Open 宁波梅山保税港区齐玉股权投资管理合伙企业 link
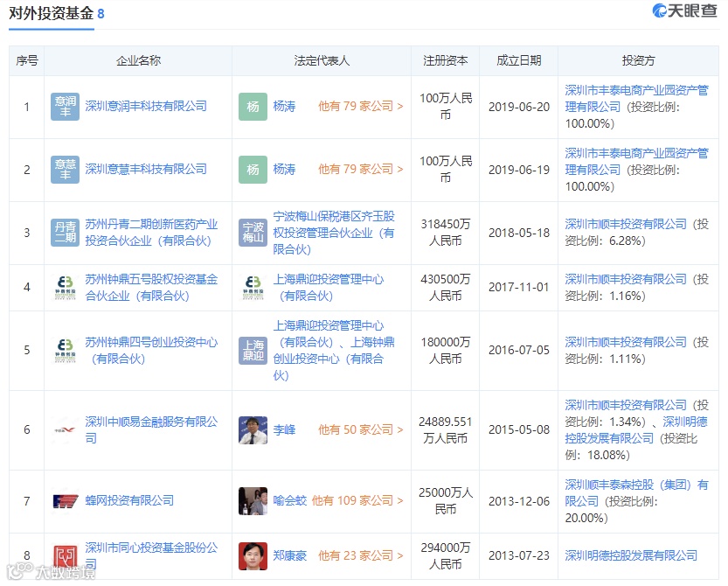Screen dimensions: 728x586 click(334, 233)
